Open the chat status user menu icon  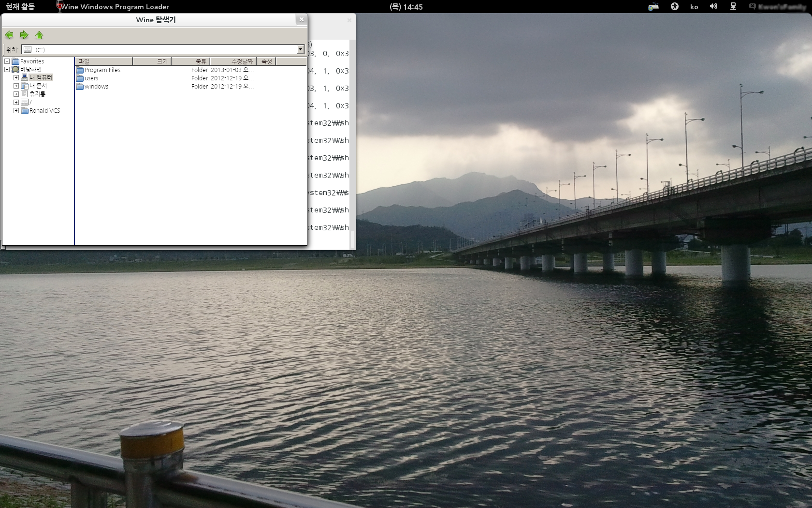[x=777, y=7]
